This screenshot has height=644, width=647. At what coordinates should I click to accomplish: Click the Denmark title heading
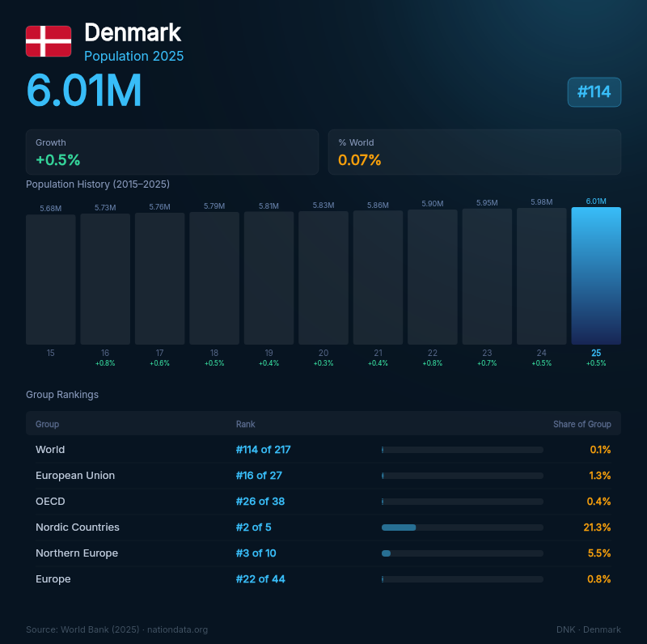pos(133,32)
